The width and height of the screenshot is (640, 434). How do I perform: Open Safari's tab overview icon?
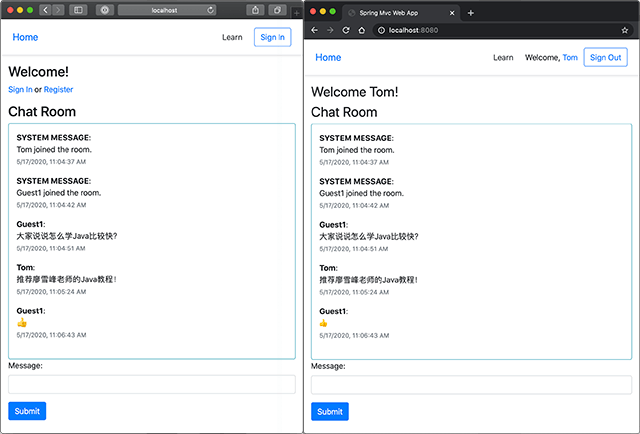coord(277,9)
